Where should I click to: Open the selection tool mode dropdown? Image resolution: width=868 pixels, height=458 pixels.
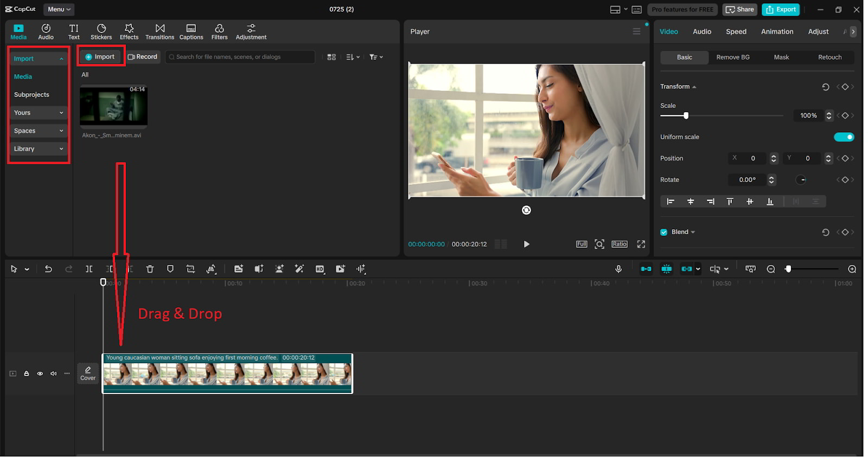[27, 269]
